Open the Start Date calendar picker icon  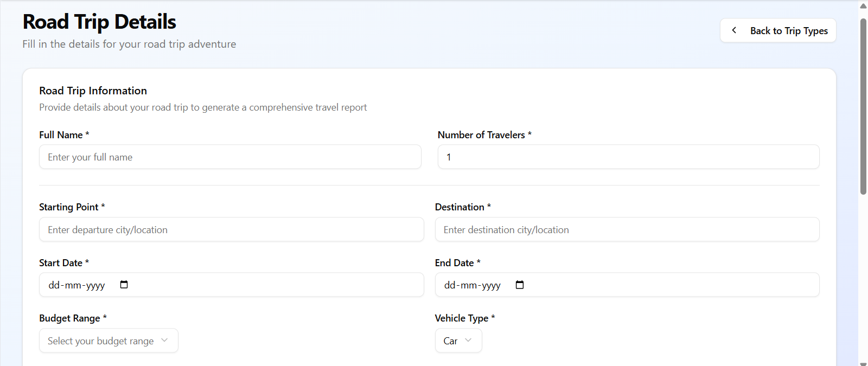[124, 285]
